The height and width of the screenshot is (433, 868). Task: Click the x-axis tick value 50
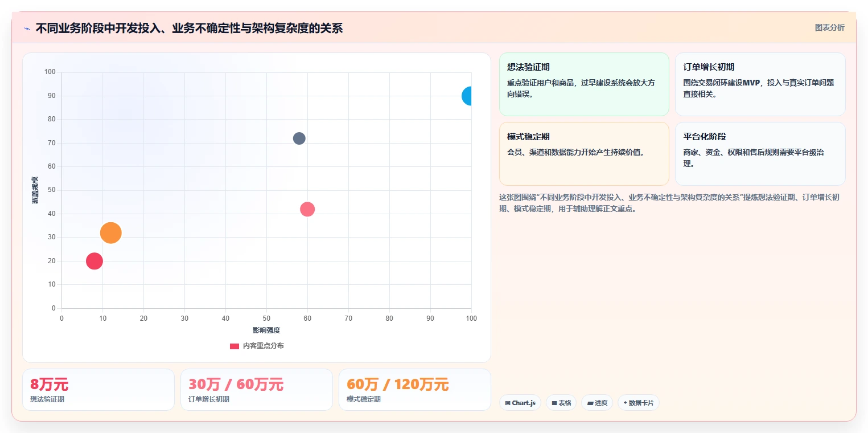click(x=266, y=318)
